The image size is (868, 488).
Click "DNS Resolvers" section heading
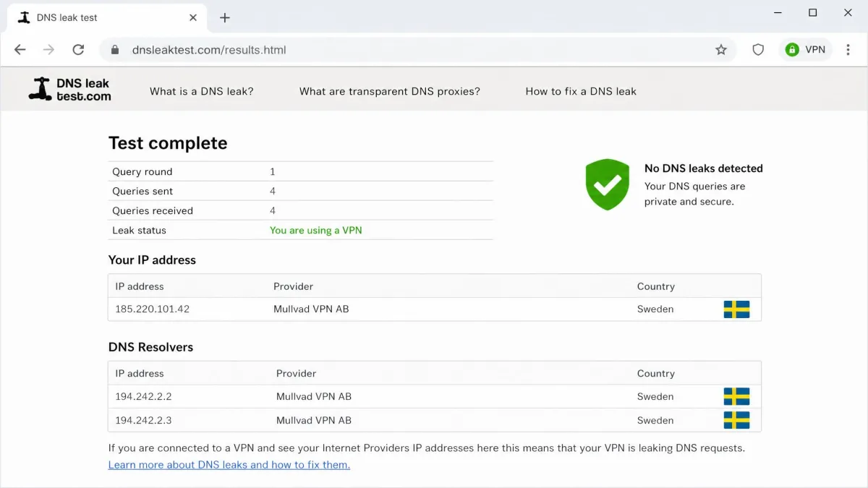tap(150, 347)
